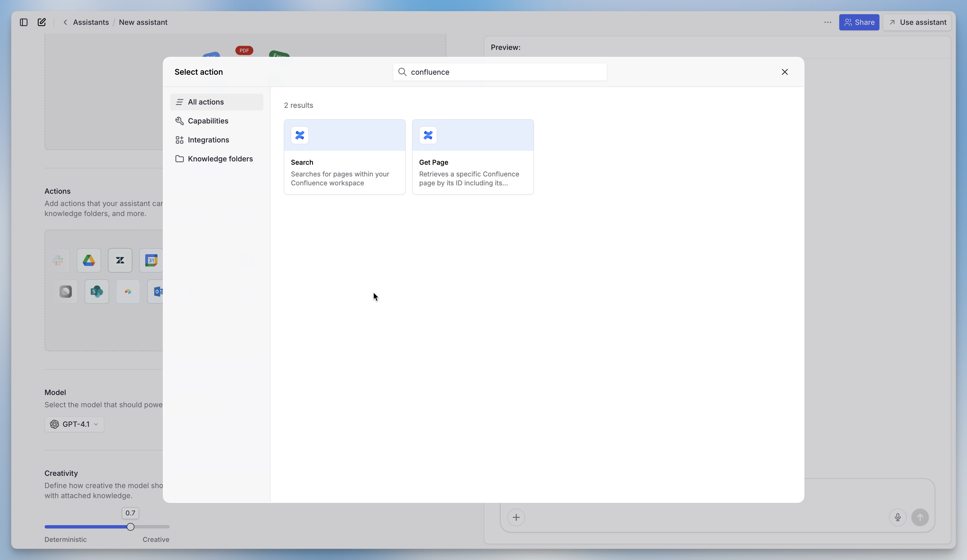Click the new chat compose icon
967x560 pixels.
(x=42, y=22)
